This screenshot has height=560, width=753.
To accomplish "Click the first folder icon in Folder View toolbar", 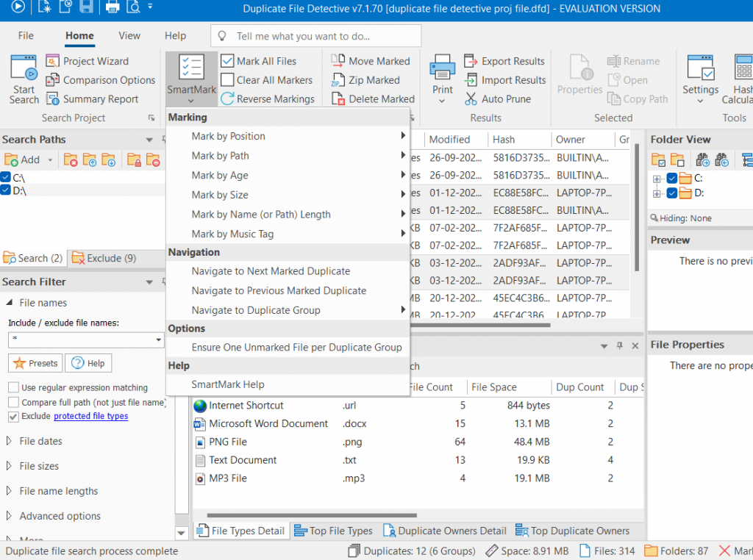I will coord(658,159).
